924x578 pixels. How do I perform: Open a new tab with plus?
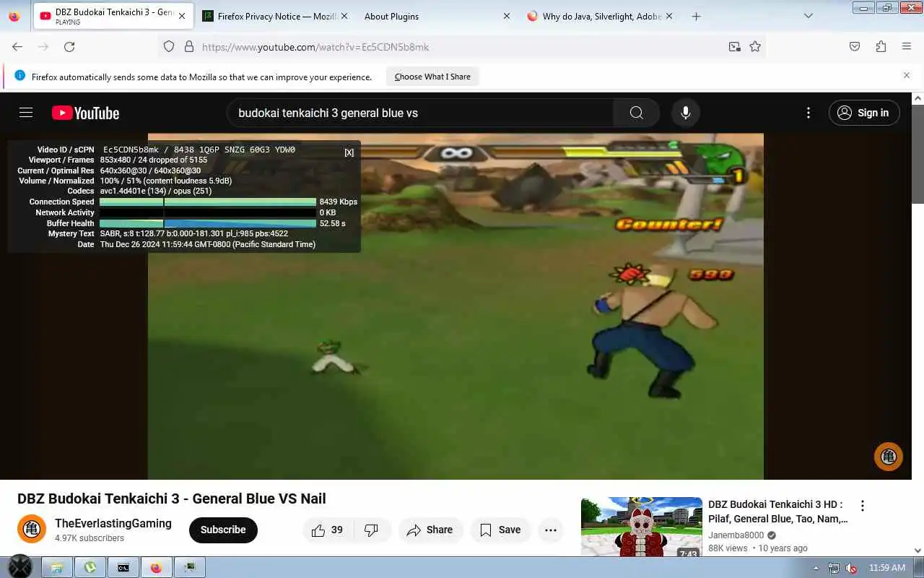696,16
